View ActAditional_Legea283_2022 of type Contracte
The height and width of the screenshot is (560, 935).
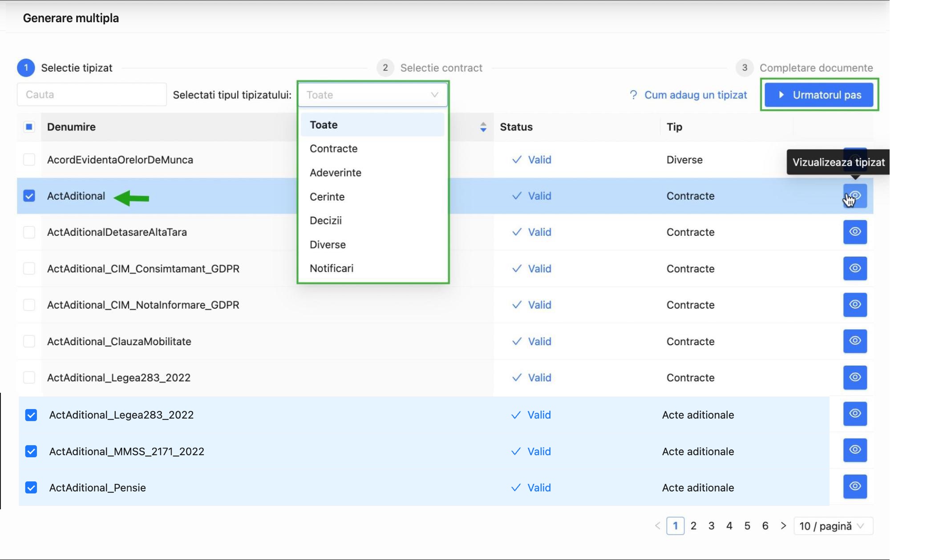855,377
